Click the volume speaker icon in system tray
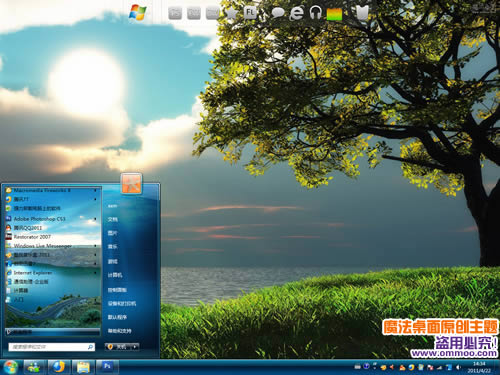Image resolution: width=500 pixels, height=375 pixels. 459,367
